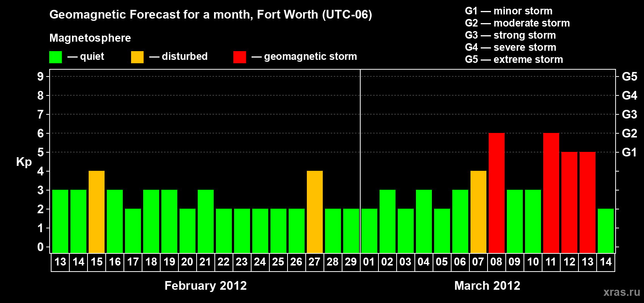Click the Kp axis value 6
This screenshot has width=644, height=303.
[41, 133]
